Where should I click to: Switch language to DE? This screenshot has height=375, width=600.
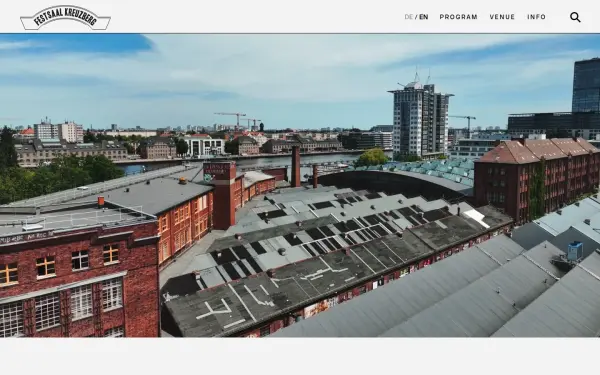click(409, 17)
